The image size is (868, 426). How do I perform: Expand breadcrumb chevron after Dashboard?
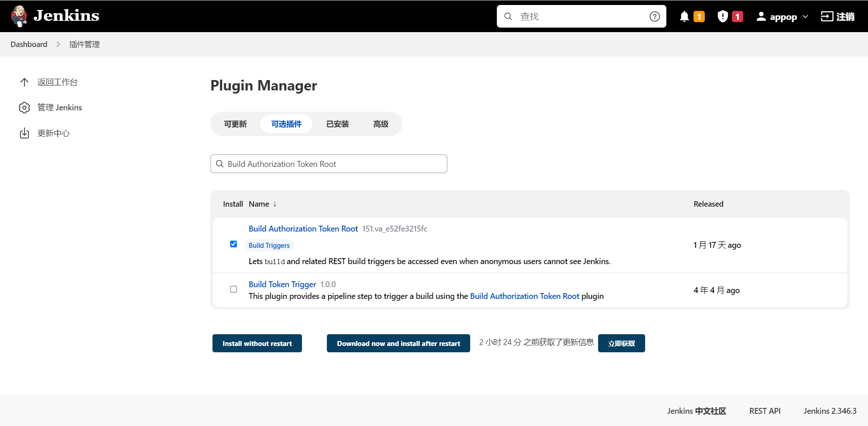pyautogui.click(x=58, y=44)
